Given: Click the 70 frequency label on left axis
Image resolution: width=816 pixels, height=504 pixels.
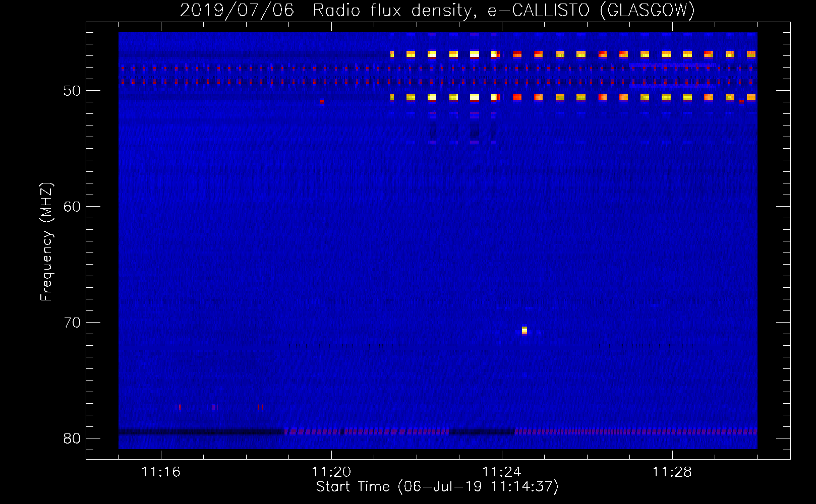Looking at the screenshot, I should tap(72, 323).
